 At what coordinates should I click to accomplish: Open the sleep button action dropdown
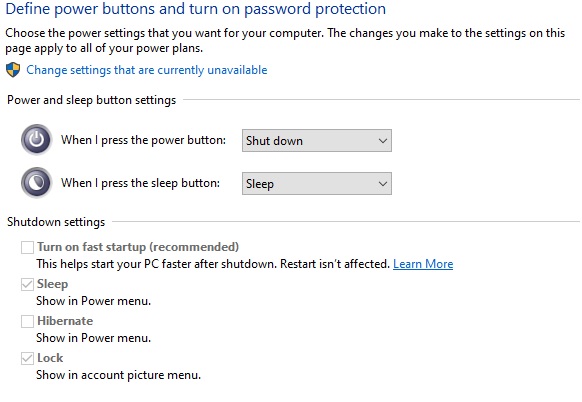[317, 183]
